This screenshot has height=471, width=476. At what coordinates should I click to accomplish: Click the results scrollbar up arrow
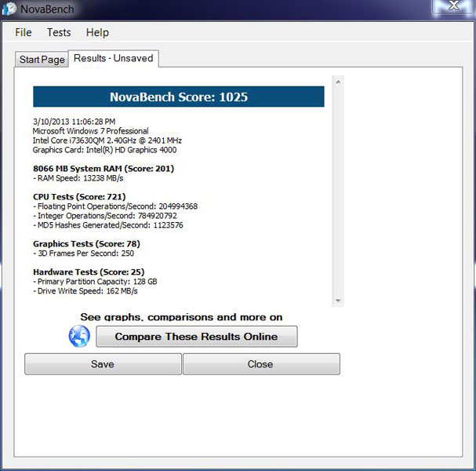[338, 82]
